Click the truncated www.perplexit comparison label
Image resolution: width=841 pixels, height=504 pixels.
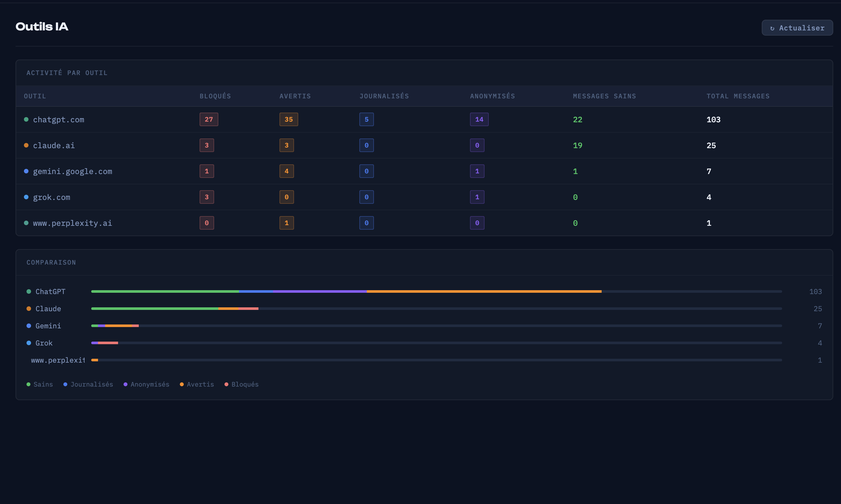tap(58, 360)
